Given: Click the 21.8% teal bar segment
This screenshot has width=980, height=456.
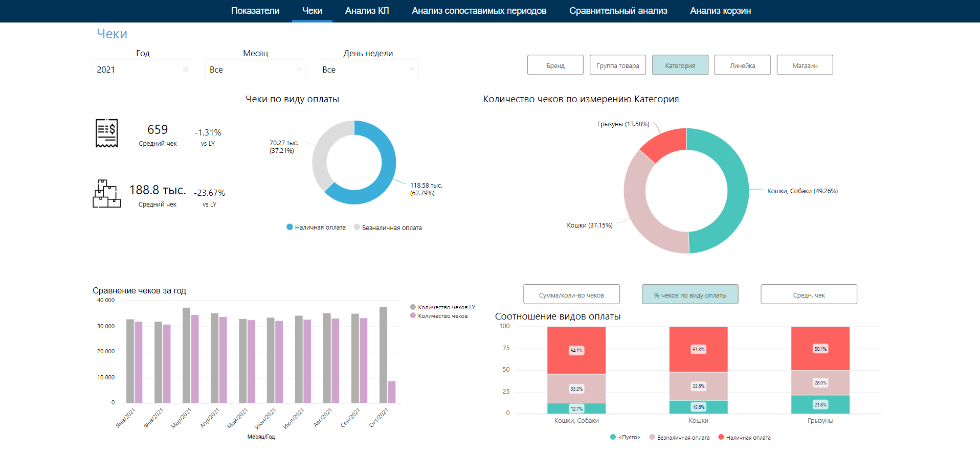Looking at the screenshot, I should coord(820,404).
